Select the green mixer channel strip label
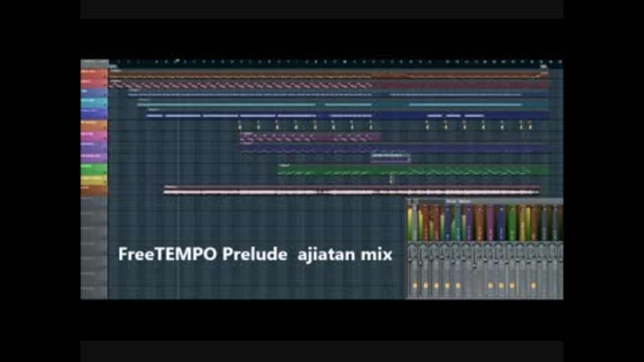This screenshot has height=362, width=644. point(512,223)
